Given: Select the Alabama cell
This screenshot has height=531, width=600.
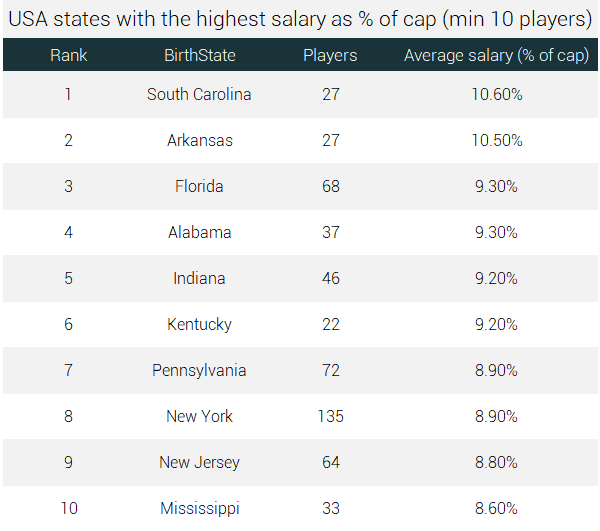Looking at the screenshot, I should click(x=199, y=232).
